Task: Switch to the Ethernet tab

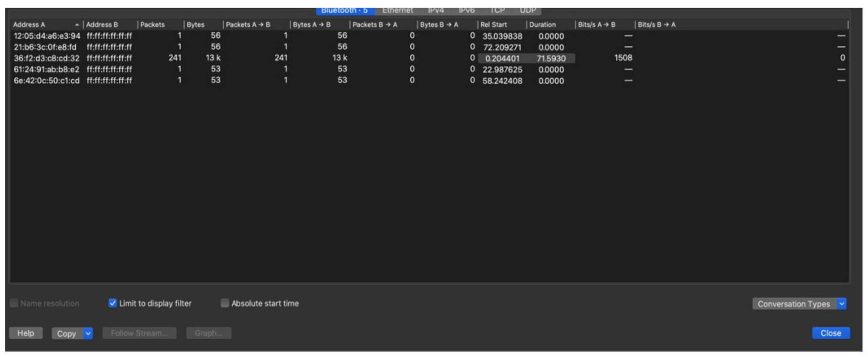Action: [x=397, y=10]
